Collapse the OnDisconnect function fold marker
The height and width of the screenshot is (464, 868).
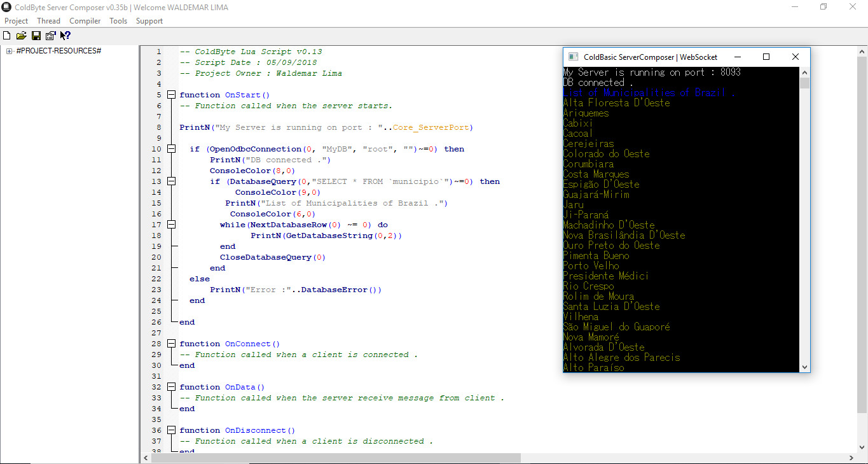pyautogui.click(x=170, y=430)
